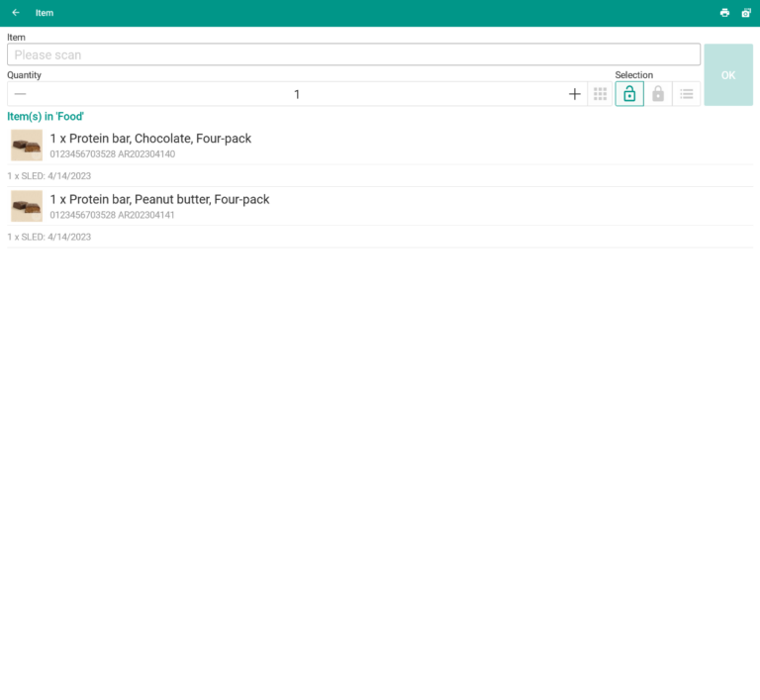Click the Peanut butter protein bar thumbnail
Image resolution: width=760 pixels, height=700 pixels.
pos(27,206)
